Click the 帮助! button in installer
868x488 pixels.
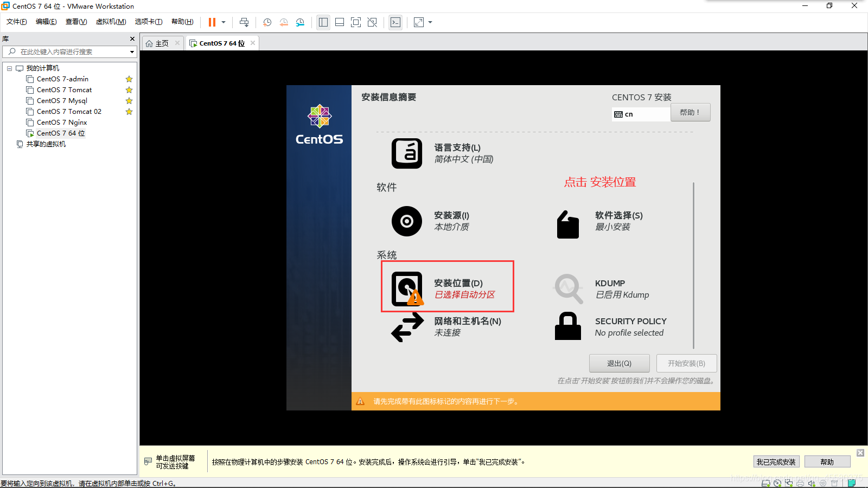coord(690,112)
